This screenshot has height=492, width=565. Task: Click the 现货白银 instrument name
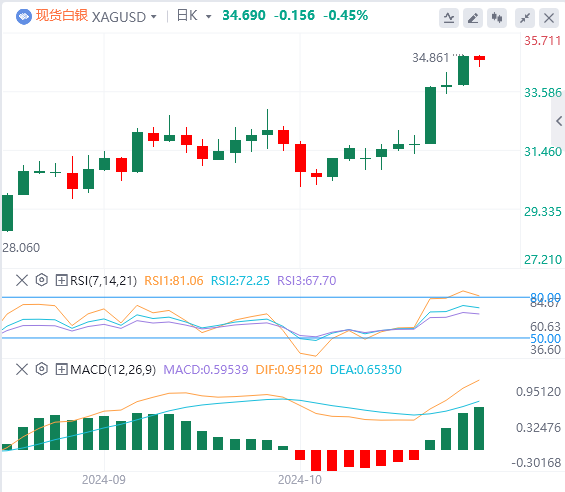coord(62,15)
